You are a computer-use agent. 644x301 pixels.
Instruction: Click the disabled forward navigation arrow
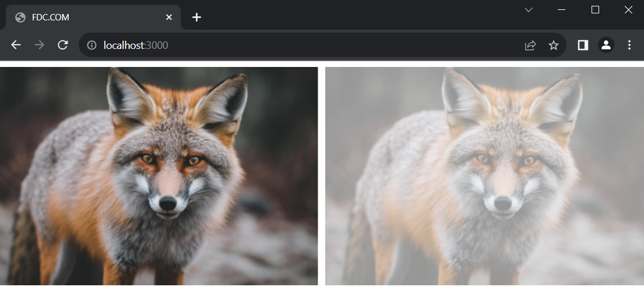(x=39, y=45)
